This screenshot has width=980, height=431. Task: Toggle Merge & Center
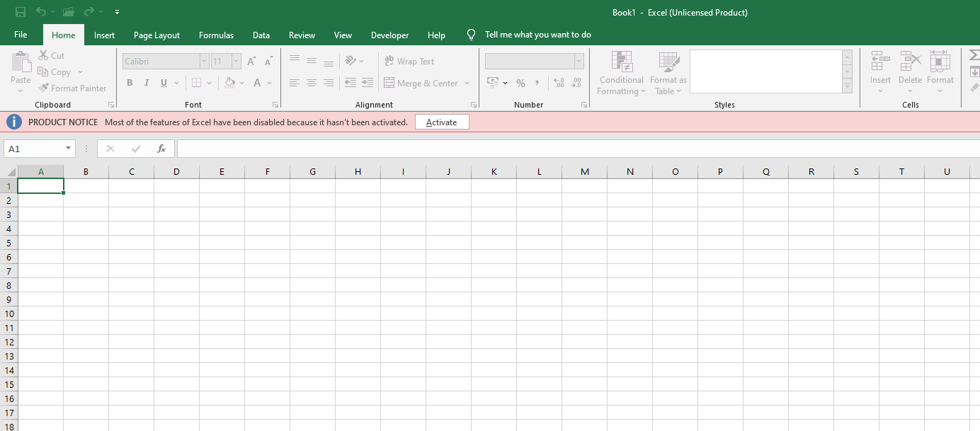pyautogui.click(x=421, y=83)
